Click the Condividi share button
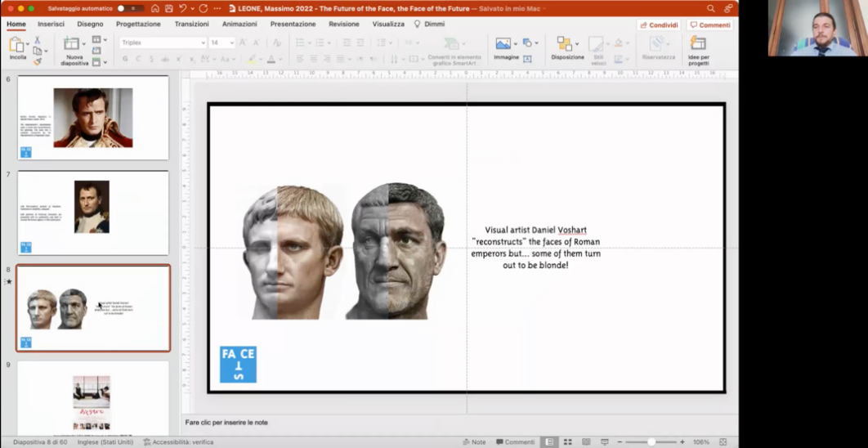 (659, 25)
